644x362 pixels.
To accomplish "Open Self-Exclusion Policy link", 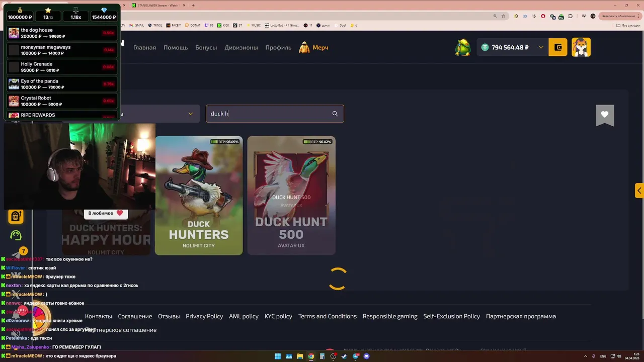I will pyautogui.click(x=452, y=316).
